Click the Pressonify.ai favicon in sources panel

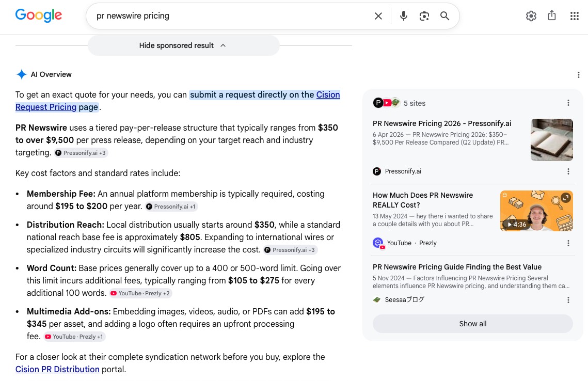(x=377, y=171)
